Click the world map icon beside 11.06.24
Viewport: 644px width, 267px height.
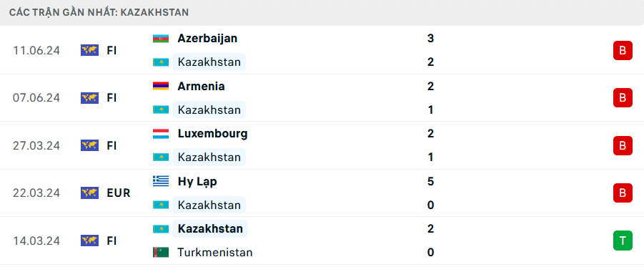[89, 50]
